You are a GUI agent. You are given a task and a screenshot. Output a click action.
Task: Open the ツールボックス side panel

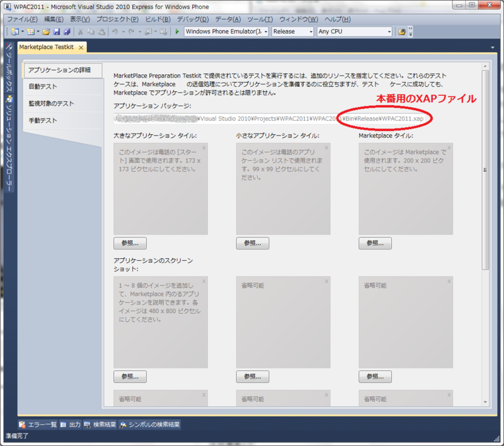click(x=9, y=67)
